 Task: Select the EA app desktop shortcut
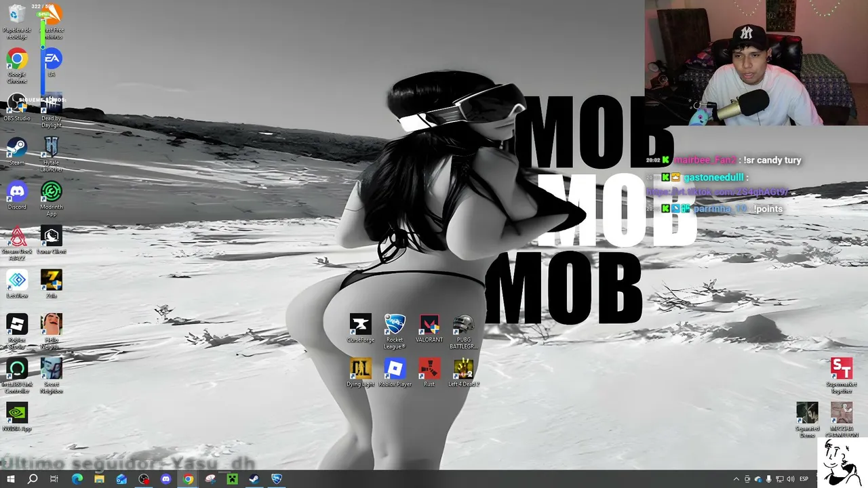[x=52, y=62]
